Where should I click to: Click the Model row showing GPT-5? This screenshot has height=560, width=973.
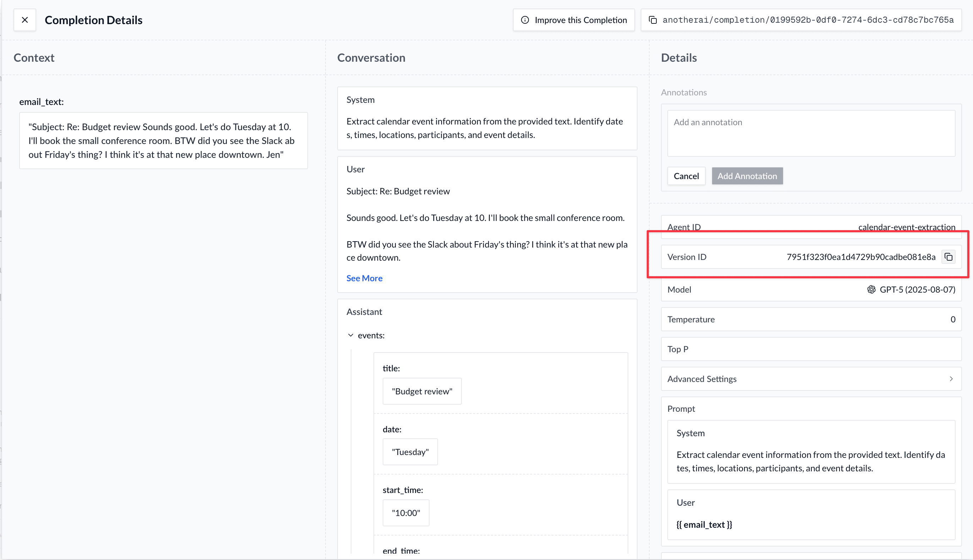tap(810, 290)
